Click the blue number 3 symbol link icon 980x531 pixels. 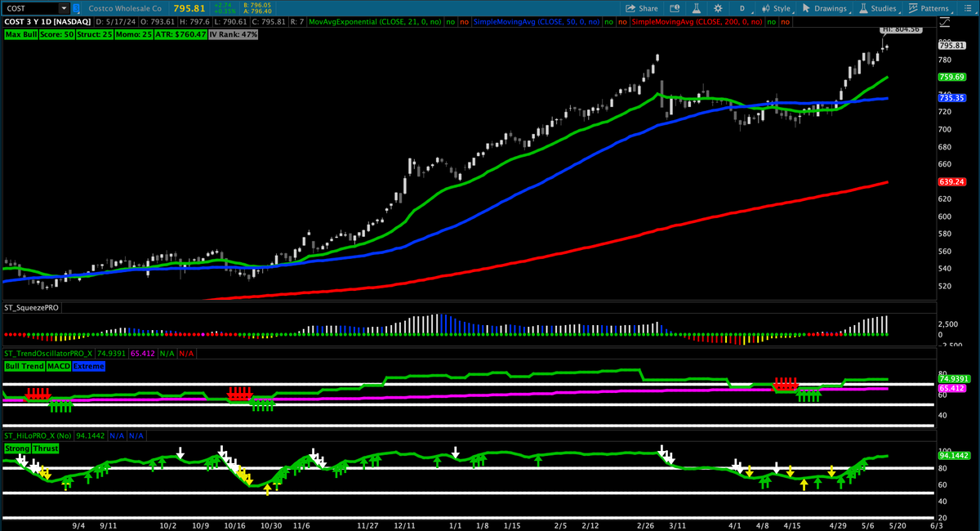click(75, 7)
